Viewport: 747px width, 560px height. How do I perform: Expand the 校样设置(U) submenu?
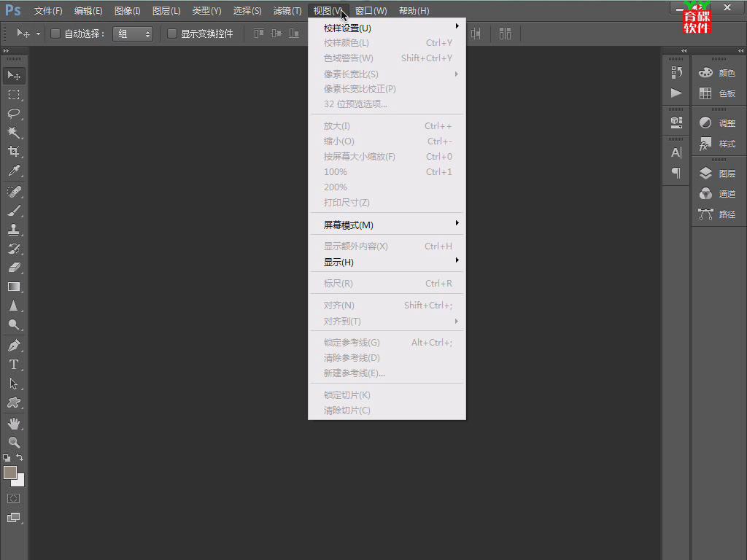[387, 28]
